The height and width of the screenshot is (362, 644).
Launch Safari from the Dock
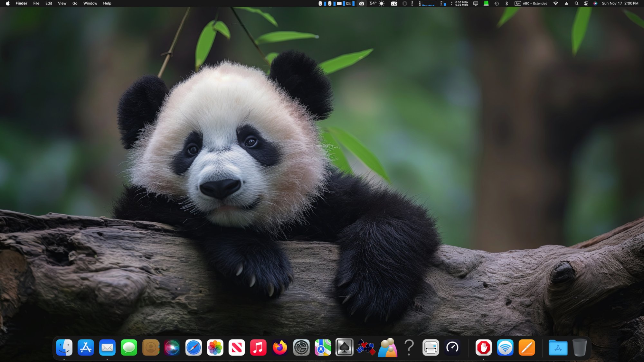[x=194, y=348]
